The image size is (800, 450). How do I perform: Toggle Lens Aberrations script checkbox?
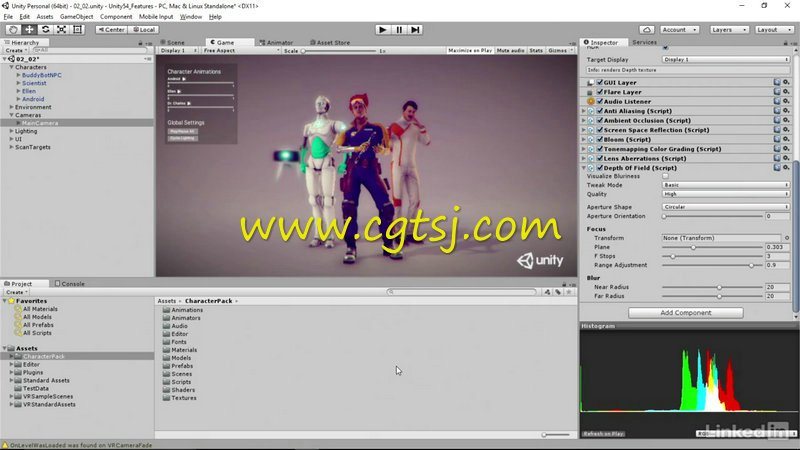[600, 158]
